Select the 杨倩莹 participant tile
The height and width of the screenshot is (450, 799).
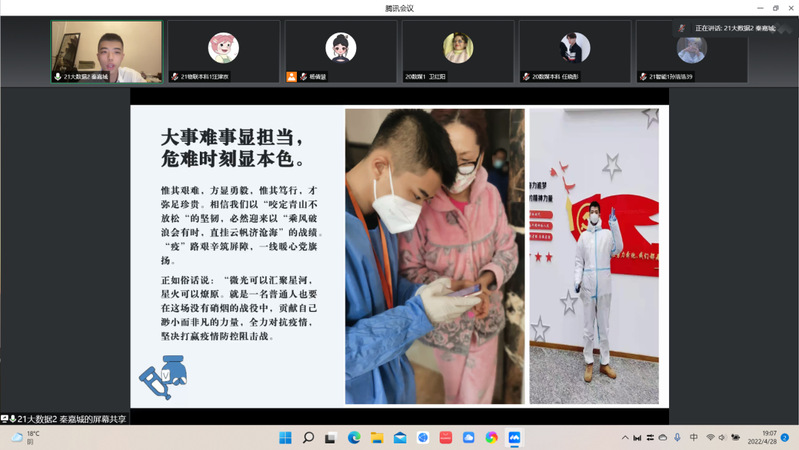click(341, 52)
